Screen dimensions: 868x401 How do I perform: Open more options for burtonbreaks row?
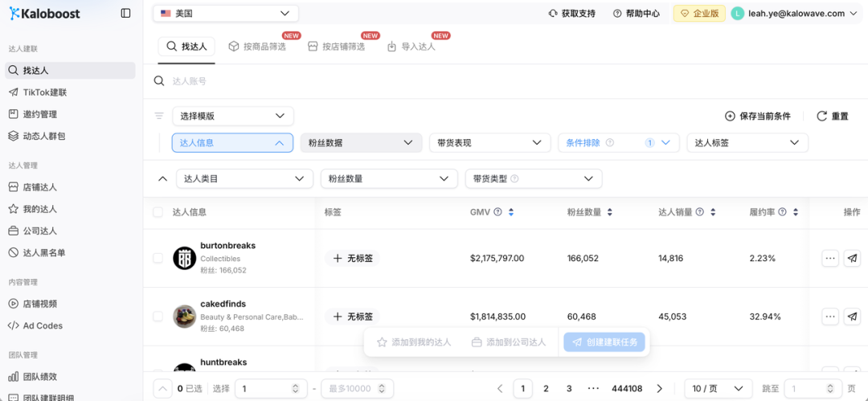click(x=829, y=258)
